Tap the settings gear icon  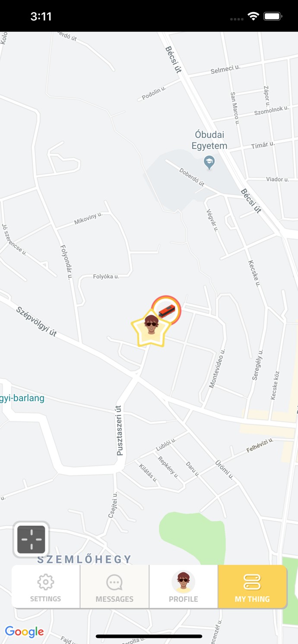coord(45,582)
